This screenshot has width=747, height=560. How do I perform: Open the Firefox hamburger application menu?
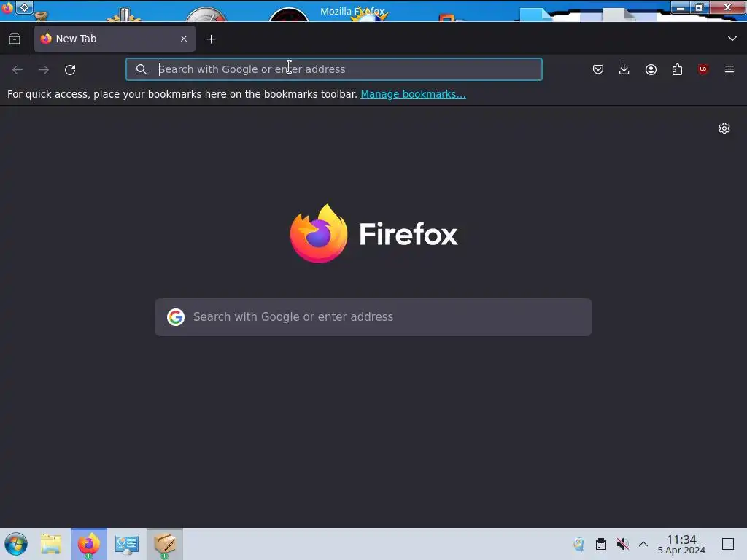[x=729, y=69]
